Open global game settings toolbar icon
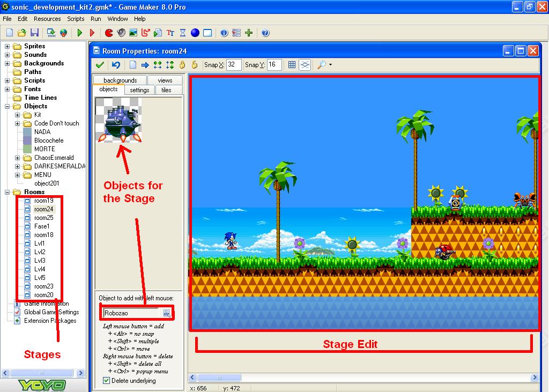 click(236, 33)
